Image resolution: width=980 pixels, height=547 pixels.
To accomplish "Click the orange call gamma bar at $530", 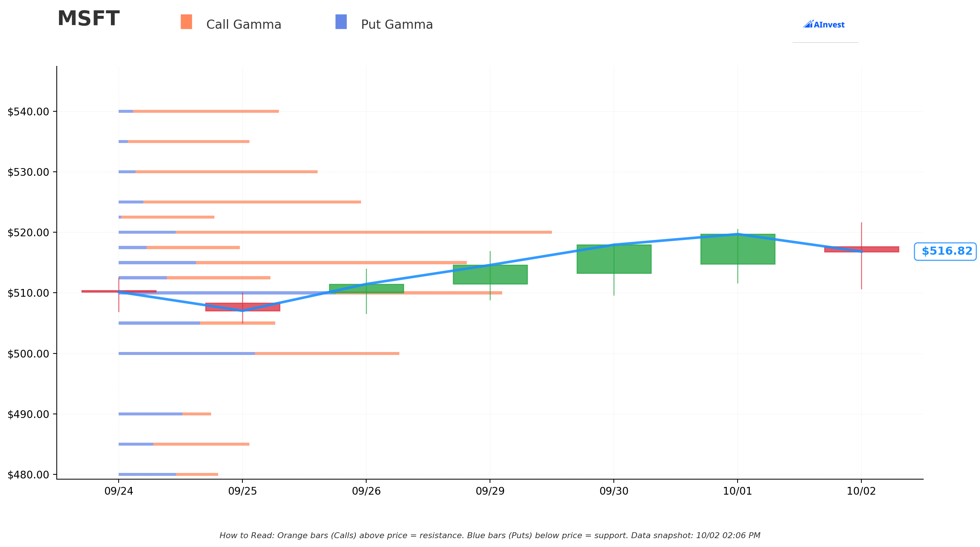I will 226,172.
